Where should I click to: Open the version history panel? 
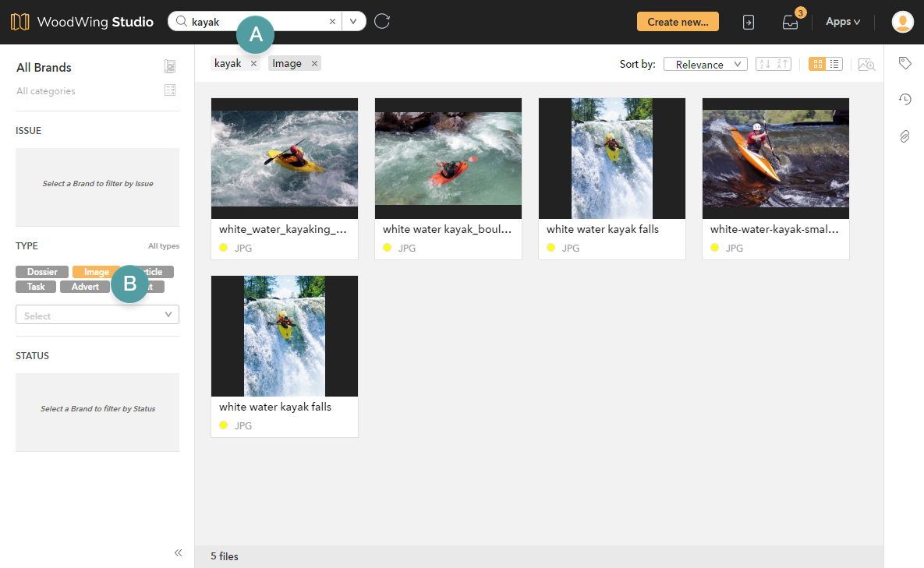point(905,99)
